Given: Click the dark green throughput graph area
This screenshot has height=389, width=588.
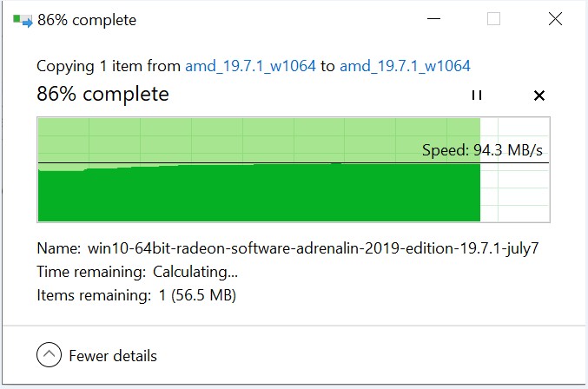Looking at the screenshot, I should pos(259,193).
